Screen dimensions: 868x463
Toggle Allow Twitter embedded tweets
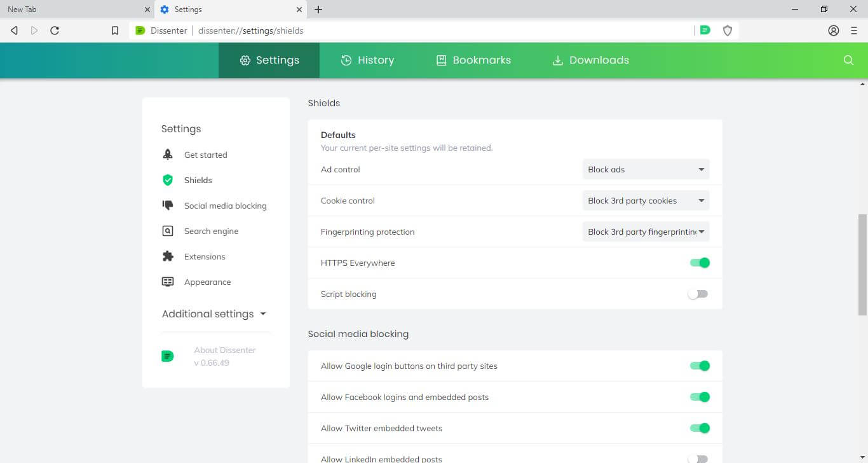point(700,428)
